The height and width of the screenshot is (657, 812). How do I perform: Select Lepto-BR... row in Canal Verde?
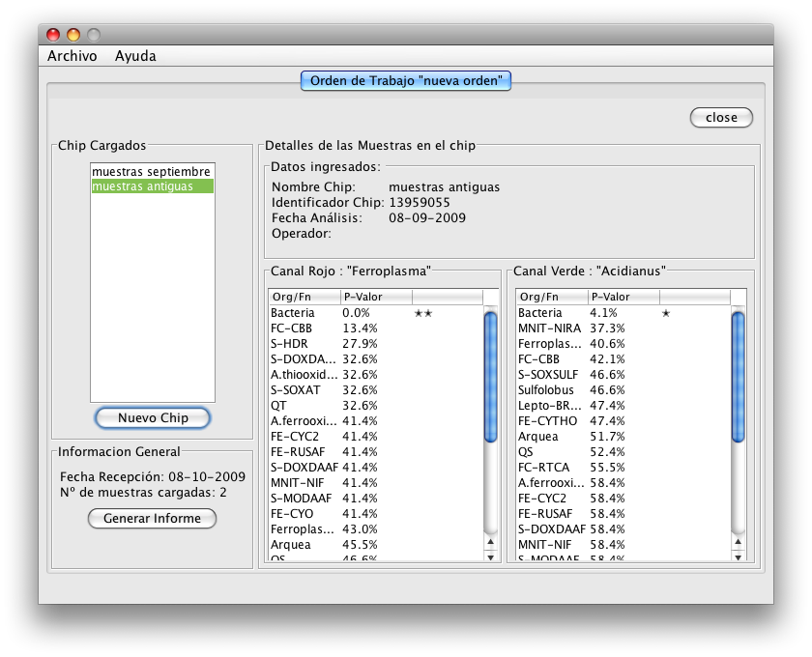pos(623,406)
